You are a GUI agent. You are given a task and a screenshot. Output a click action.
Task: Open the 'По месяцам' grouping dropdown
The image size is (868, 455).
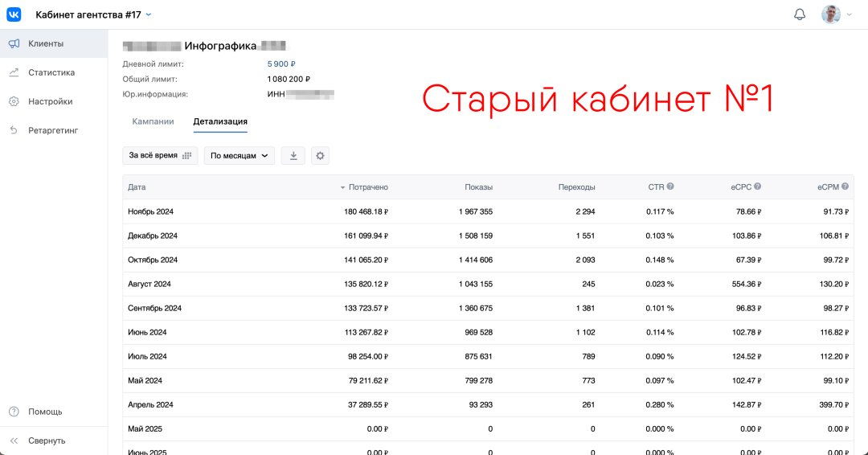239,156
